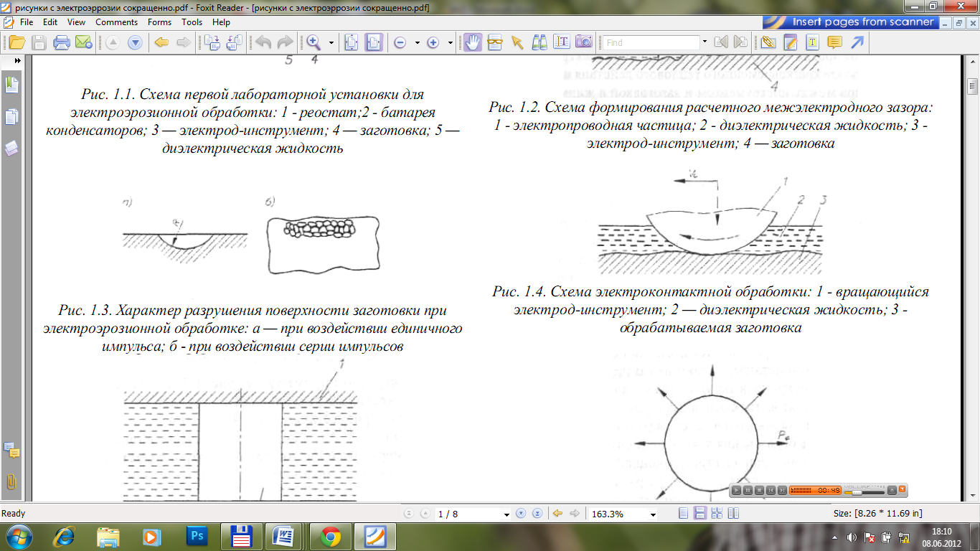Viewport: 980px width, 551px height.
Task: Redo the action in the toolbar
Action: pyautogui.click(x=286, y=42)
